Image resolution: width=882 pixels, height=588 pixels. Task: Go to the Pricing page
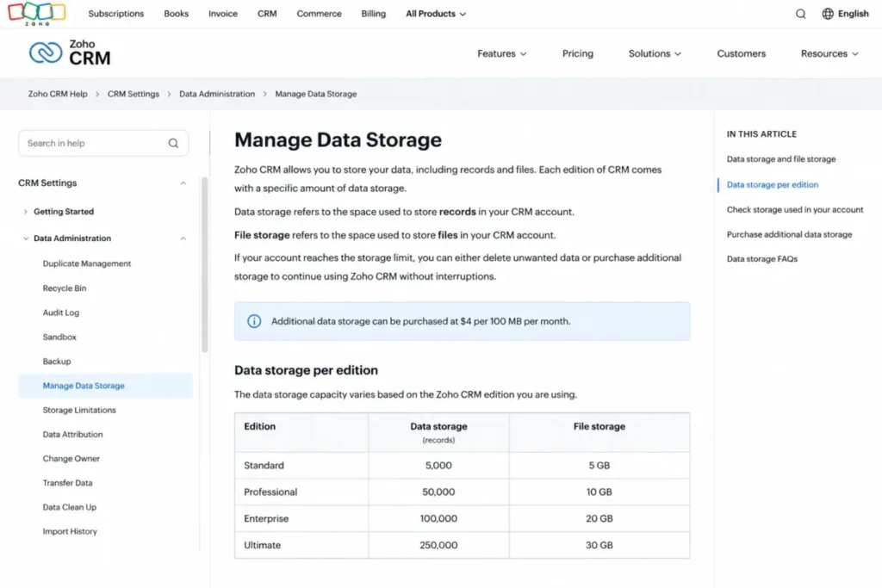[578, 53]
